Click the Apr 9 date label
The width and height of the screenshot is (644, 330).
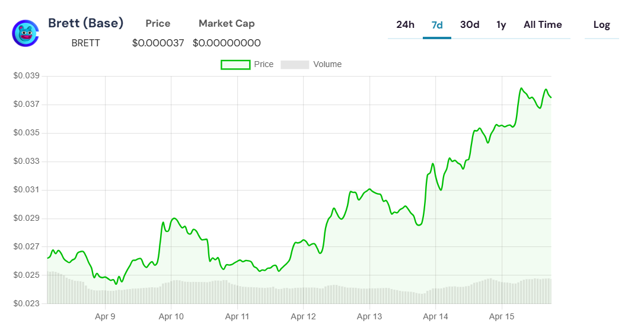pos(105,316)
